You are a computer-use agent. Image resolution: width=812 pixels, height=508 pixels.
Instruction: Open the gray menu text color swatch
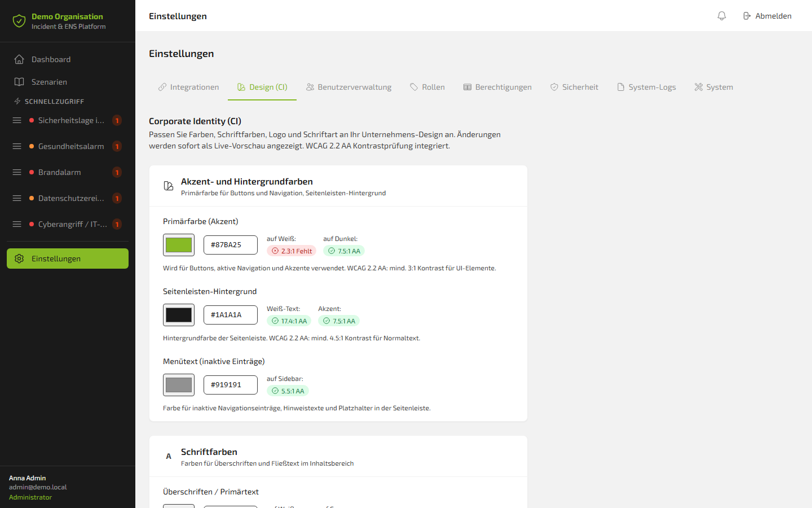tap(179, 385)
